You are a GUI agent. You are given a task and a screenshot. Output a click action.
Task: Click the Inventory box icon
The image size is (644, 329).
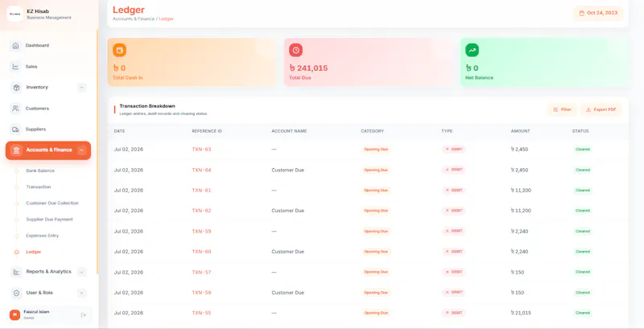tap(16, 88)
